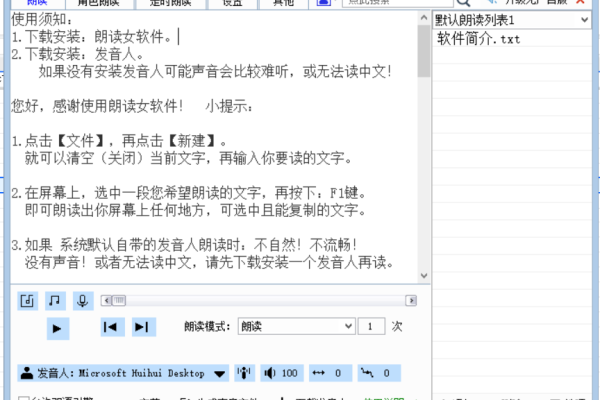Image resolution: width=600 pixels, height=400 pixels.
Task: Click the voice test icon beside the speaker dropdown
Action: click(x=245, y=373)
